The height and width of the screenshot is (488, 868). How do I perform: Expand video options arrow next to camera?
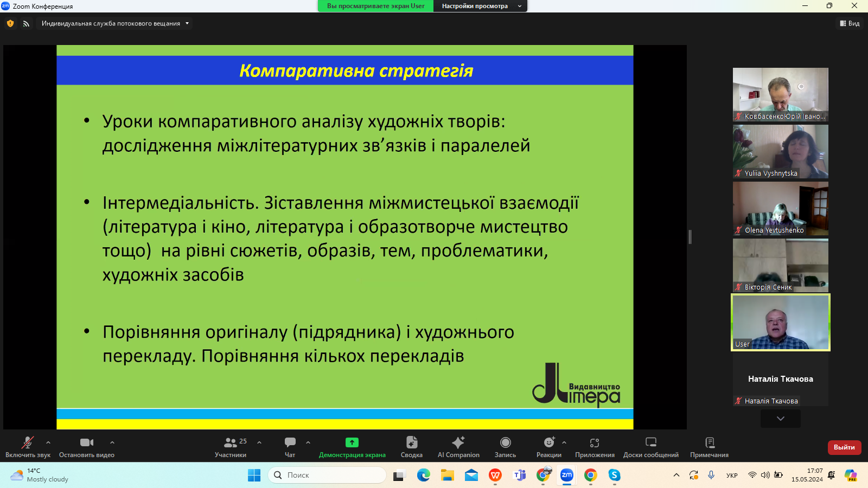[112, 442]
